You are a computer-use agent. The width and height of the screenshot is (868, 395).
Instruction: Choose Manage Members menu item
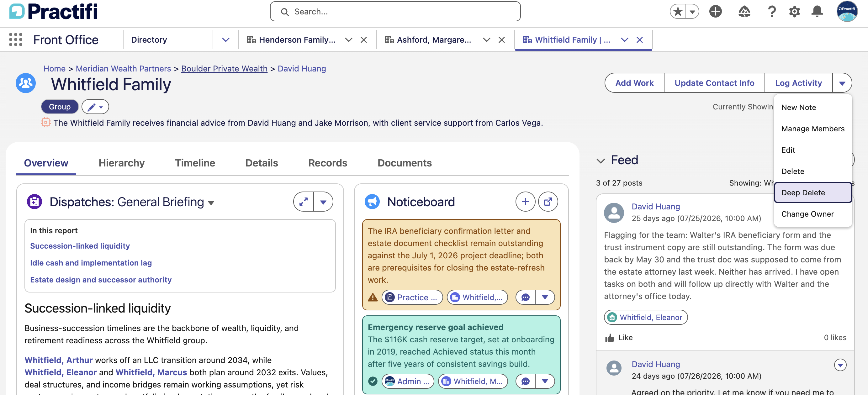click(x=812, y=129)
